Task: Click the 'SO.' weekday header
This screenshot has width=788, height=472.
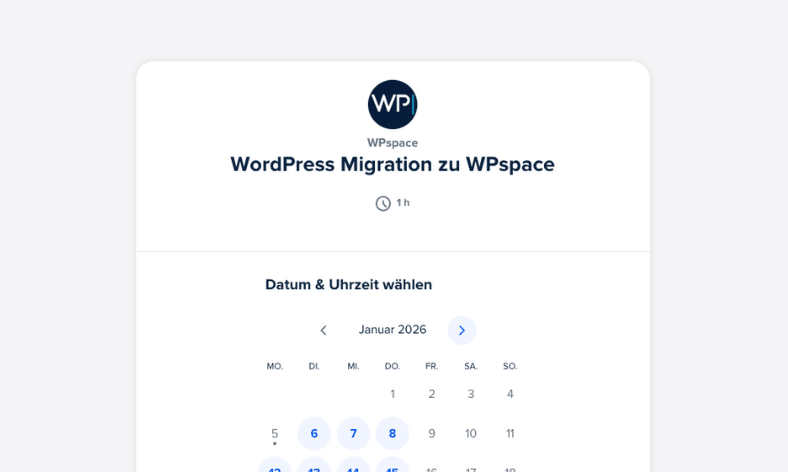Action: pos(510,366)
